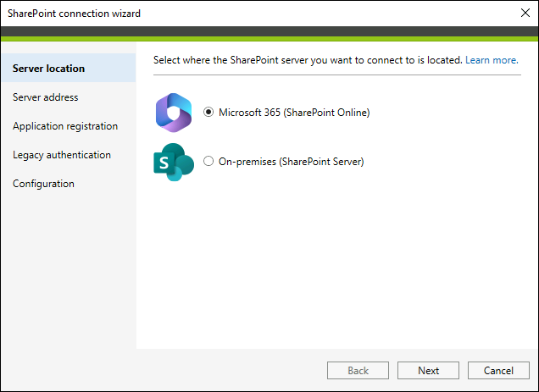Image resolution: width=539 pixels, height=392 pixels.
Task: Select Microsoft 365 (SharePoint Online) radio button
Action: (208, 112)
